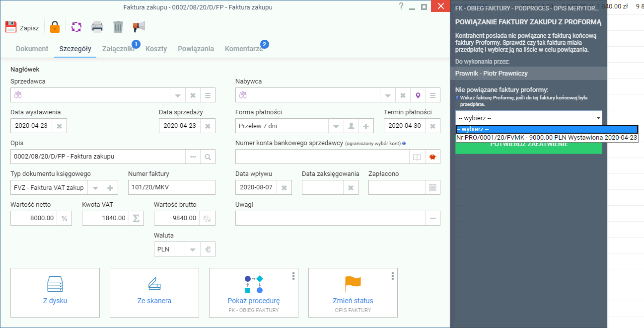Click the magnifier icon in Opis field
Image resolution: width=644 pixels, height=328 pixels.
click(x=208, y=157)
